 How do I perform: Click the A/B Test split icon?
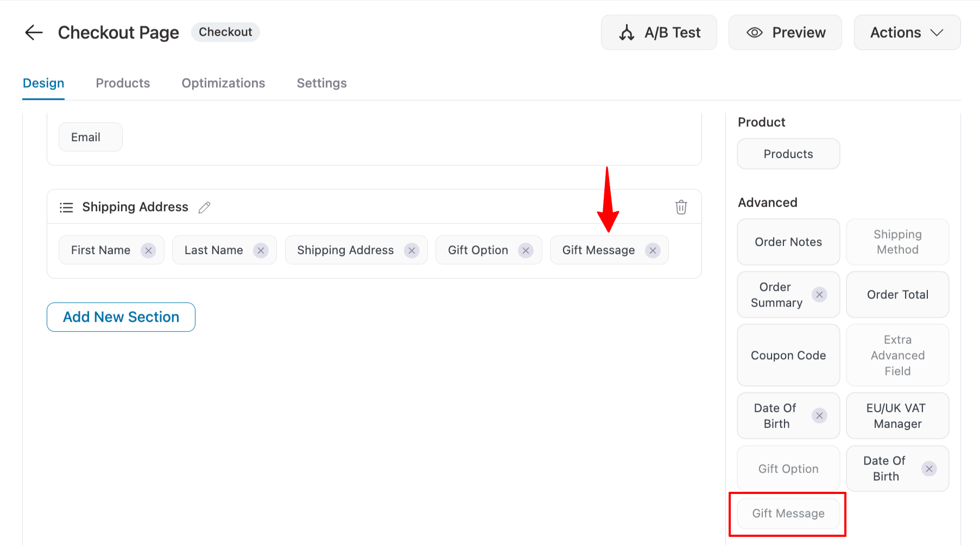[627, 32]
